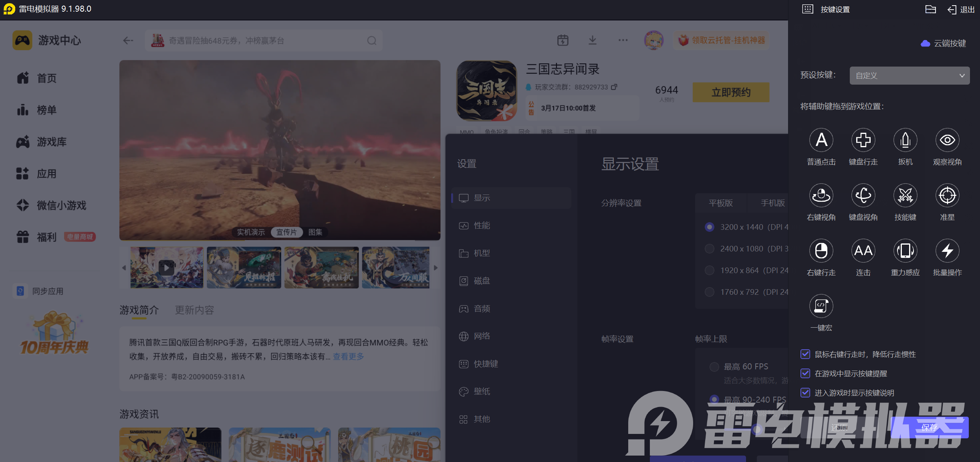Pick the 键盘行走 keyboard walk icon
The height and width of the screenshot is (462, 980).
pos(863,140)
